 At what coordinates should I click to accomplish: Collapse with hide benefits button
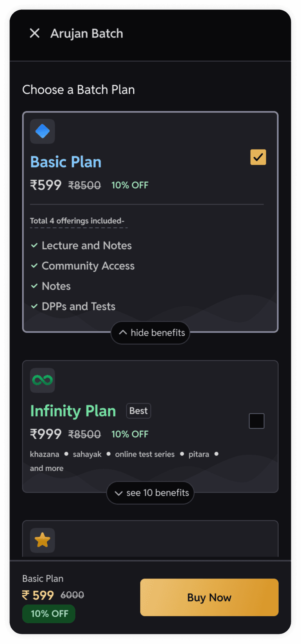click(150, 333)
